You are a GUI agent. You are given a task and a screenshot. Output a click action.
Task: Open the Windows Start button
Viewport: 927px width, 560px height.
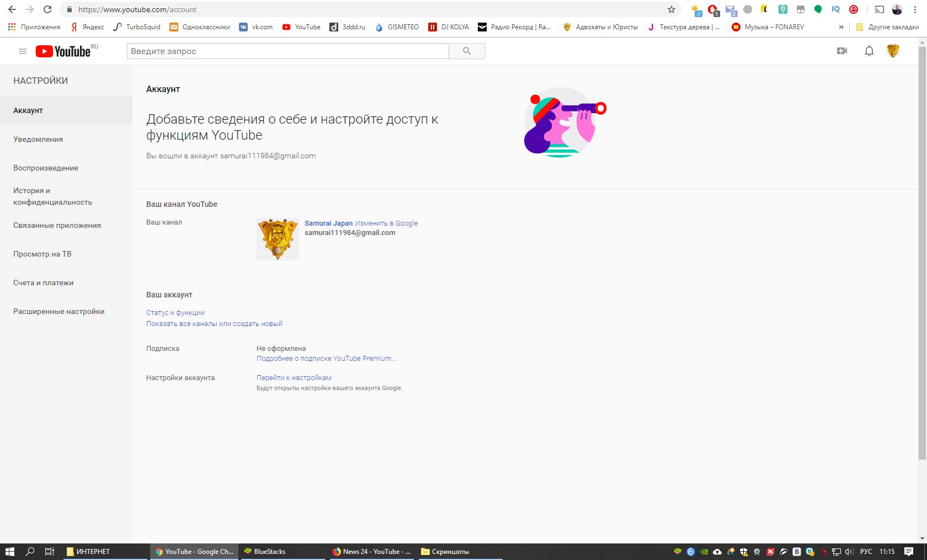tap(9, 551)
